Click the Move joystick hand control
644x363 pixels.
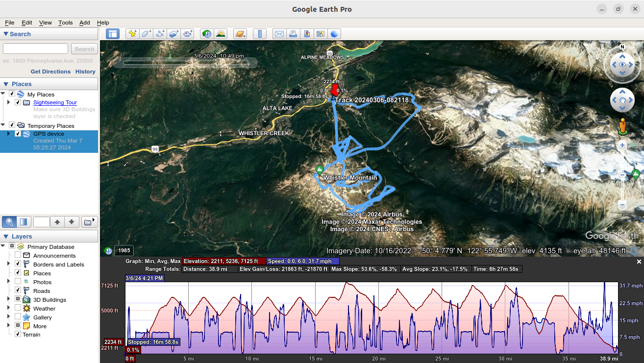pyautogui.click(x=622, y=100)
